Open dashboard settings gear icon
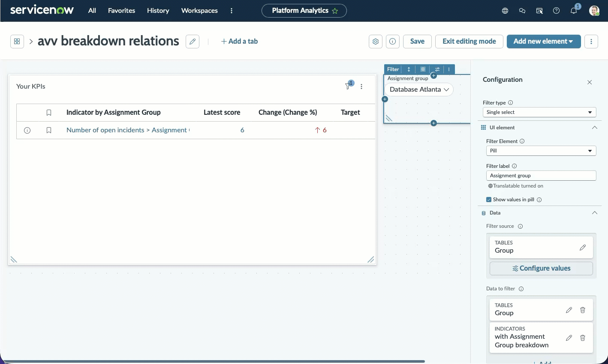Viewport: 608px width, 364px height. pos(376,42)
